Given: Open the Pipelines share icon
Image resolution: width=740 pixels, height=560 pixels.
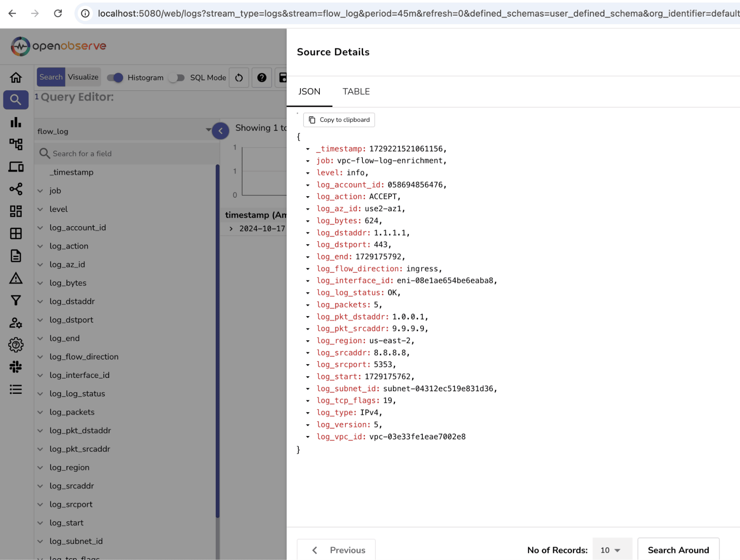Looking at the screenshot, I should coord(16,189).
